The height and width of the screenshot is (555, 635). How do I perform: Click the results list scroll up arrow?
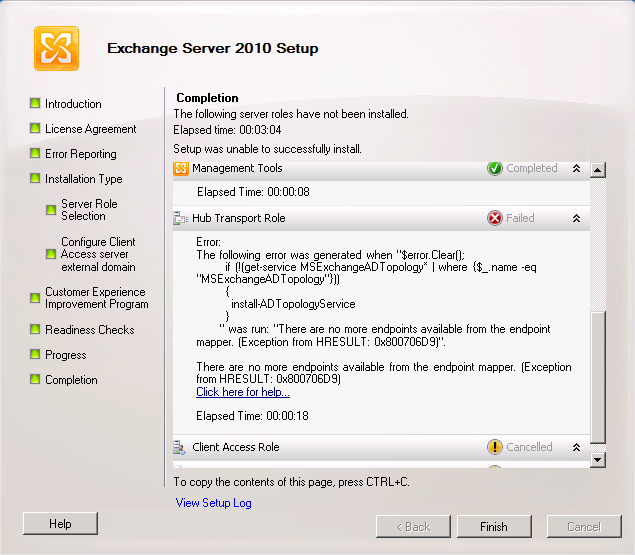598,170
